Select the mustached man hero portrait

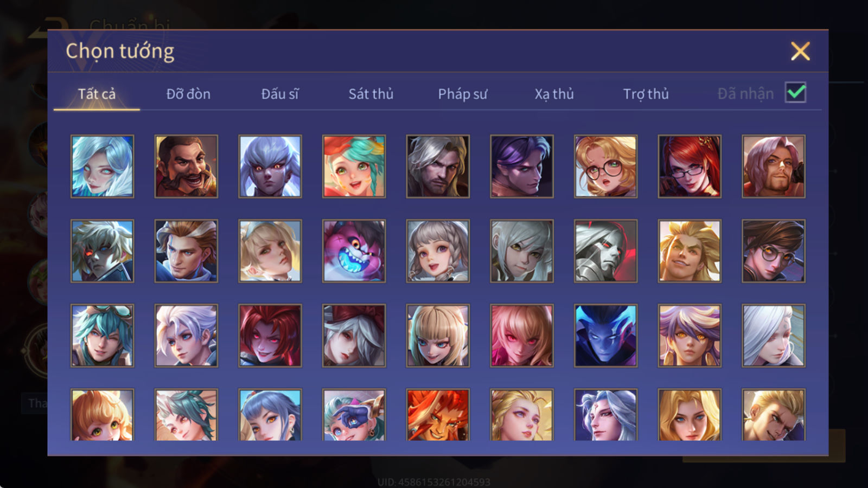click(186, 166)
